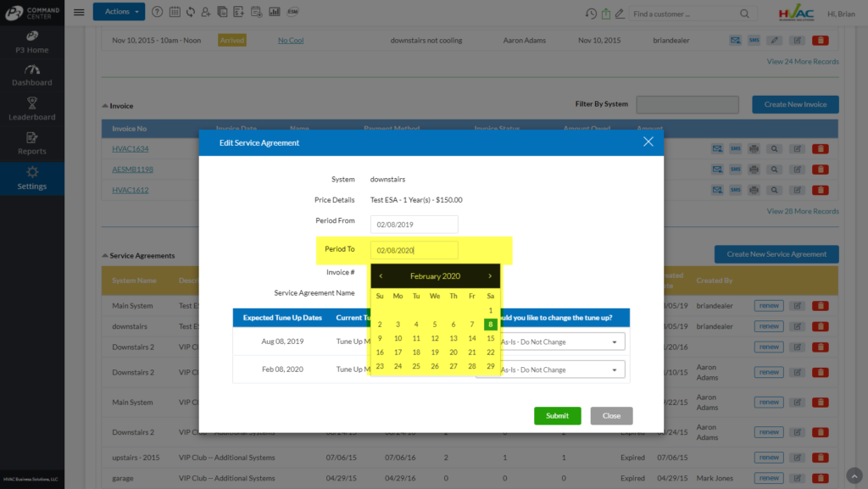This screenshot has width=868, height=489.
Task: Open search preview for invoice HVAC1612
Action: point(774,190)
